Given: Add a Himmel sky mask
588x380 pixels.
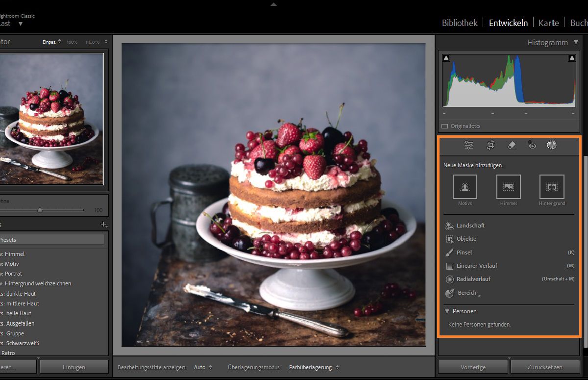Looking at the screenshot, I should click(508, 187).
